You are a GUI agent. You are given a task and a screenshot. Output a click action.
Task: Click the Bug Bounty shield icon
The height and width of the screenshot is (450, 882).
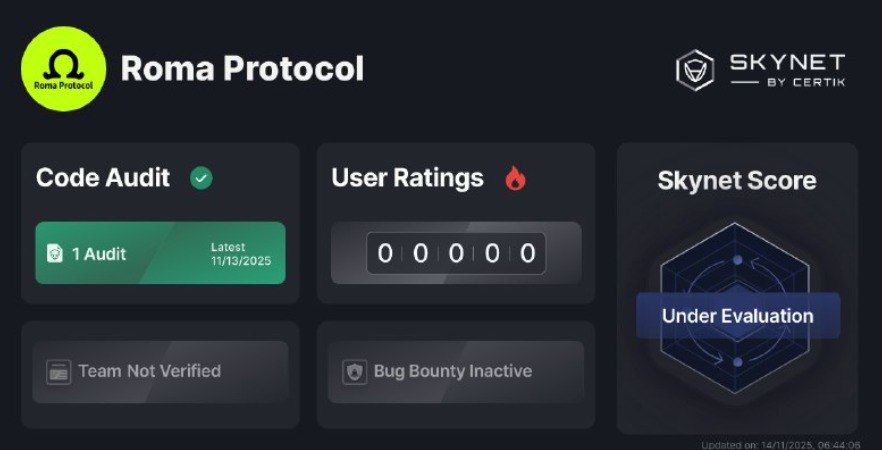(x=354, y=372)
